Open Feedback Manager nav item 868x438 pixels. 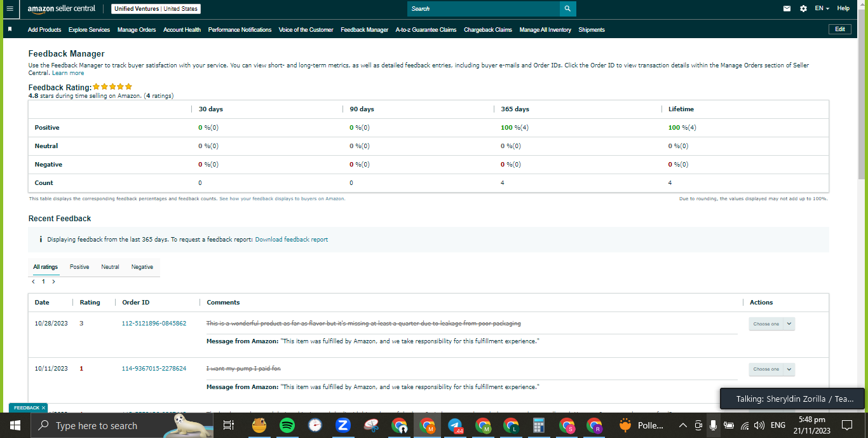364,30
